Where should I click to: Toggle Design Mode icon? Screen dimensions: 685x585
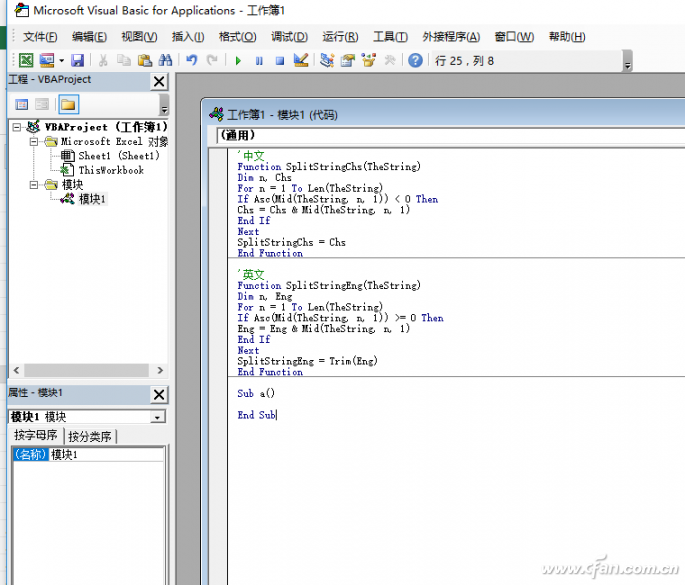[301, 60]
